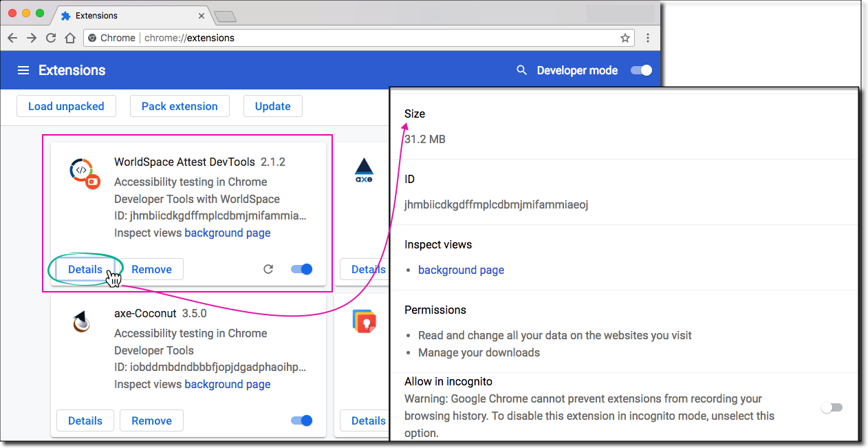Click the chrome://extensions address bar

[x=358, y=38]
